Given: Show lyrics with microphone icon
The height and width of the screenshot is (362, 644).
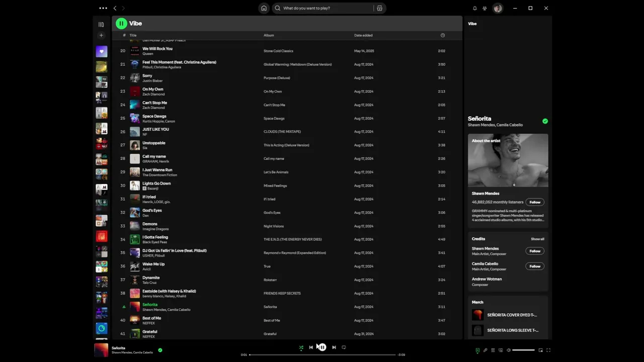Looking at the screenshot, I should 486,350.
